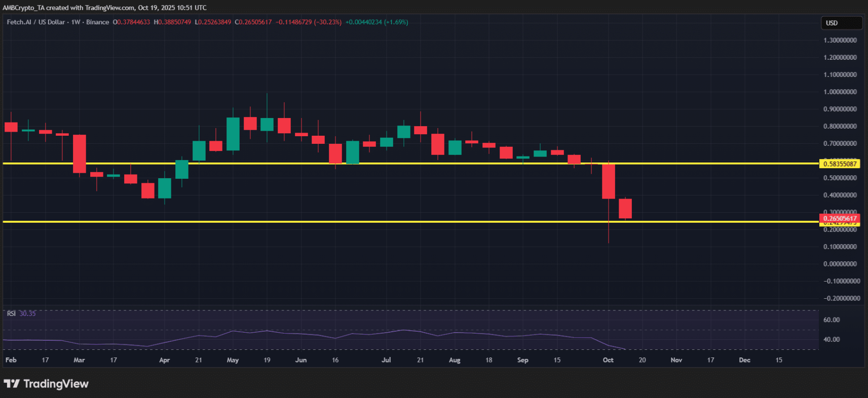Viewport: 868px width, 398px height.
Task: Click the TradingView logo icon
Action: 12,384
